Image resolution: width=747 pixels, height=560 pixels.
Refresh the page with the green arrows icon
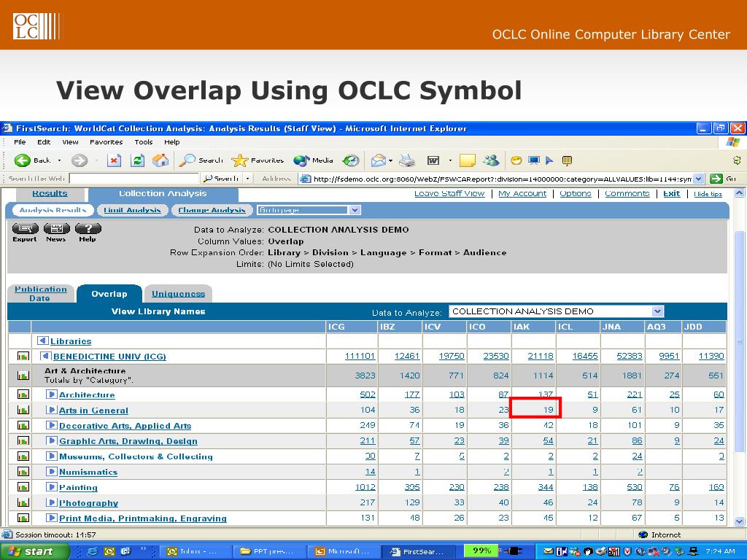[137, 160]
